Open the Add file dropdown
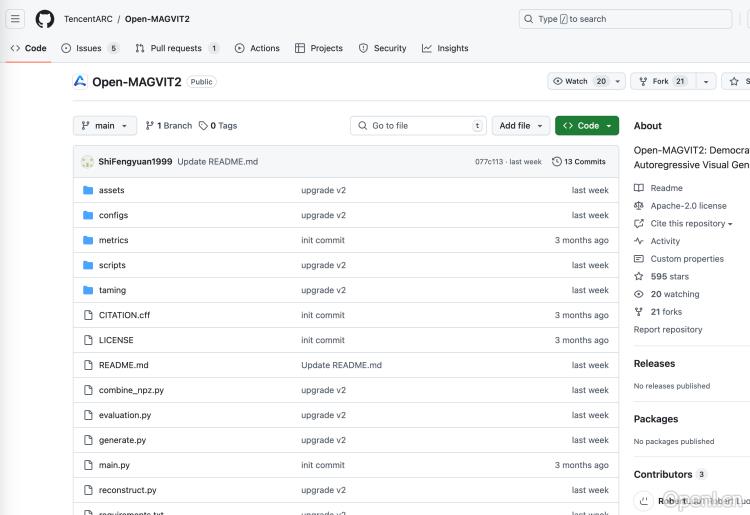This screenshot has width=750, height=515. point(521,126)
